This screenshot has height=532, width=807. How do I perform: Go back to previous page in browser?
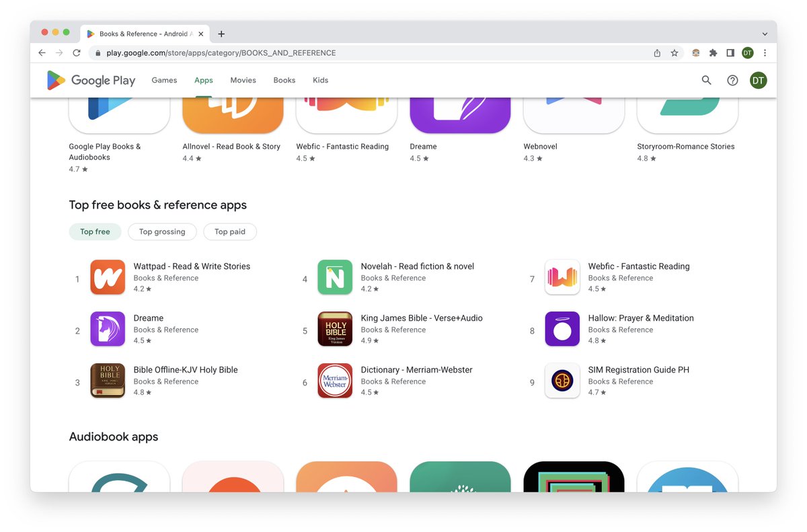point(42,52)
